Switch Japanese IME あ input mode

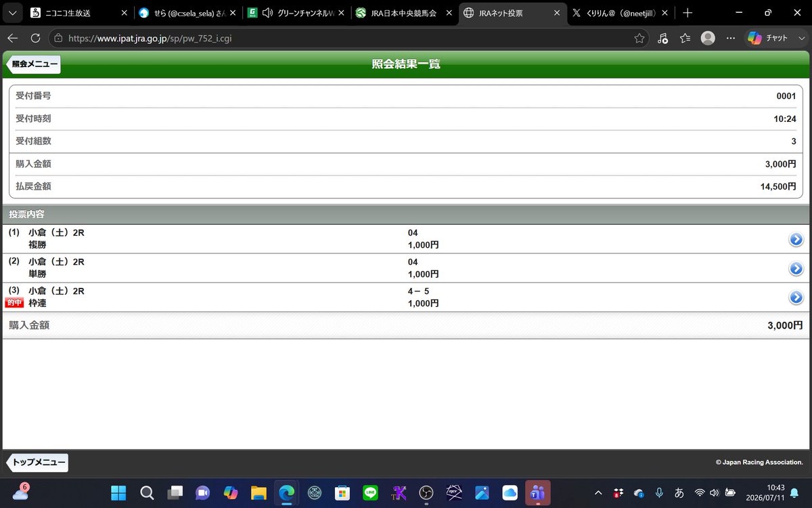(679, 493)
